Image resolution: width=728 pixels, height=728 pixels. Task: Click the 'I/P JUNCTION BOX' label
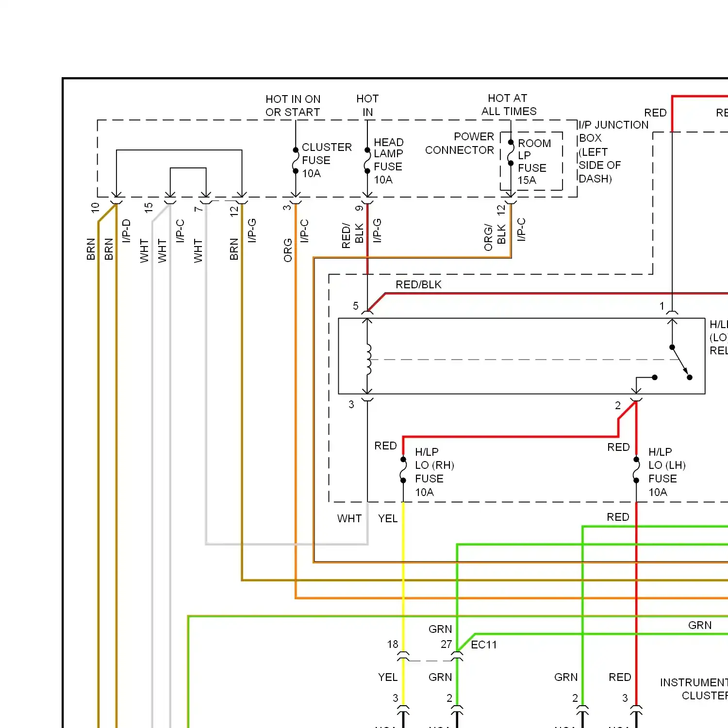coord(613,132)
